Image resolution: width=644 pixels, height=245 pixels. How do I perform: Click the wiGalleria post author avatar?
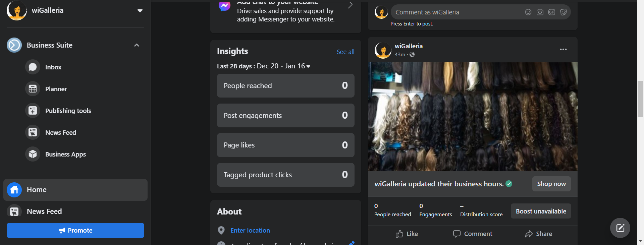click(x=383, y=50)
